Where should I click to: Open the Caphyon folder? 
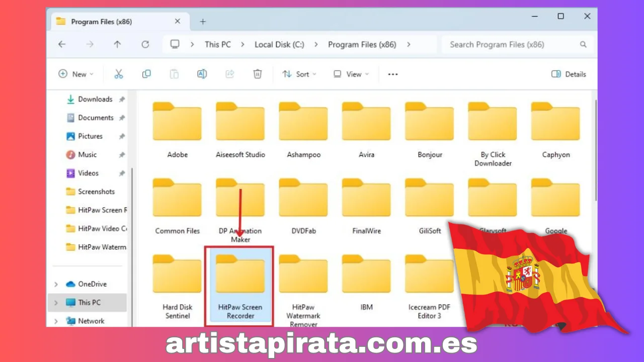point(556,130)
